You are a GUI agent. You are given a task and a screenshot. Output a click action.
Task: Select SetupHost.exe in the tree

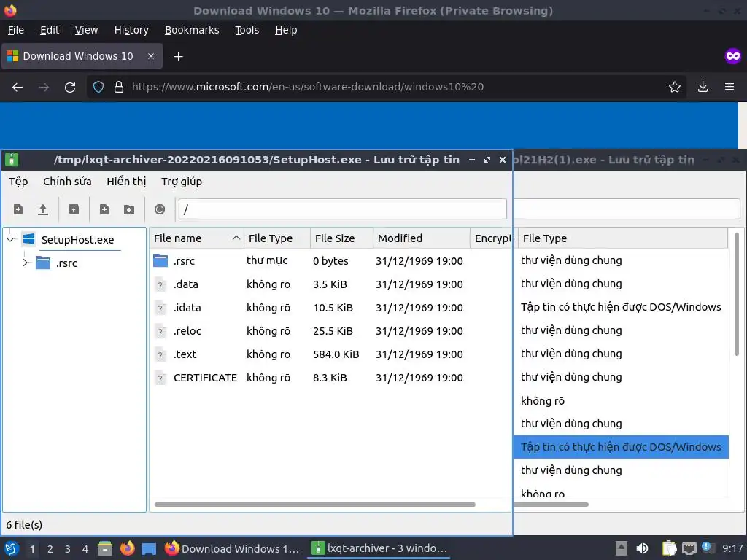pyautogui.click(x=77, y=239)
